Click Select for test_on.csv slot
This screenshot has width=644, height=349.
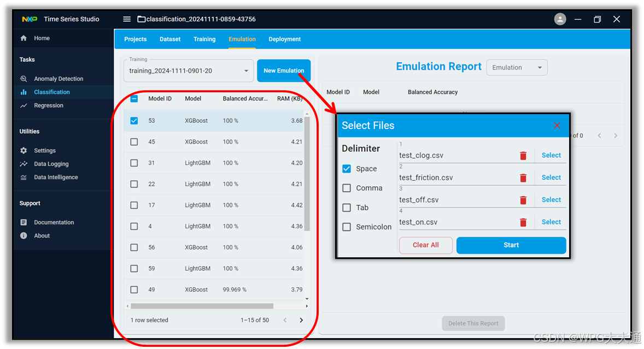[551, 222]
